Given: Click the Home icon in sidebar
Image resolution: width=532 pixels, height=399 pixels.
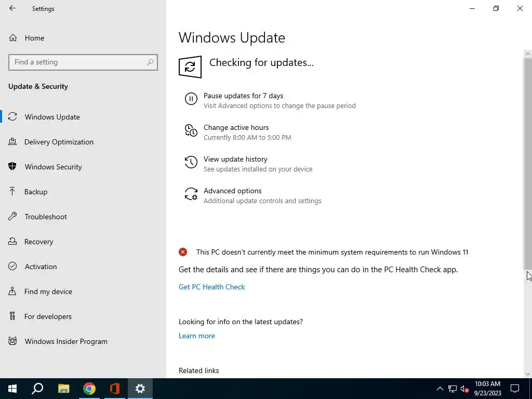Looking at the screenshot, I should [x=13, y=38].
